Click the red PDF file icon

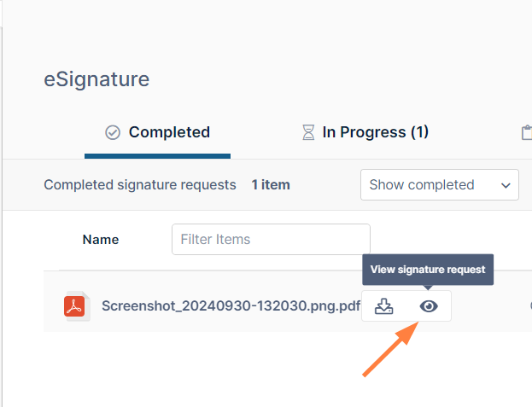[x=75, y=306]
